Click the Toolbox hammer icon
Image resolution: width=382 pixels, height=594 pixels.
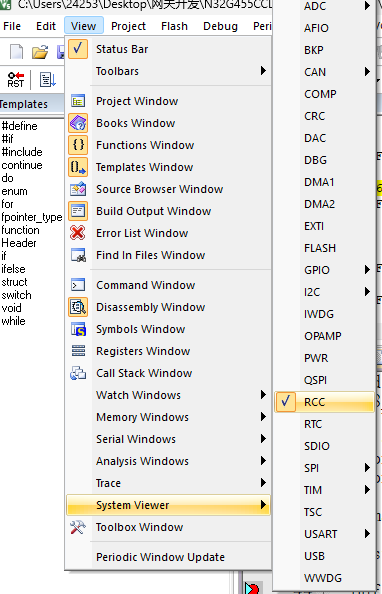tap(78, 527)
